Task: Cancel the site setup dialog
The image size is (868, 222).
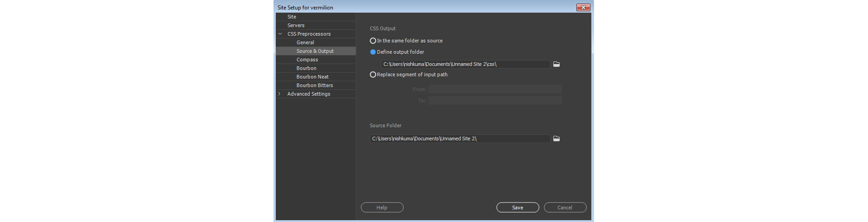Action: (x=565, y=208)
